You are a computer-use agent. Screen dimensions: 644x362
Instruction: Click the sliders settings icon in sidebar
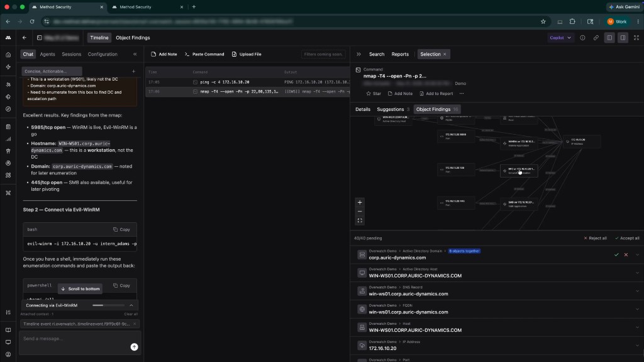8,312
